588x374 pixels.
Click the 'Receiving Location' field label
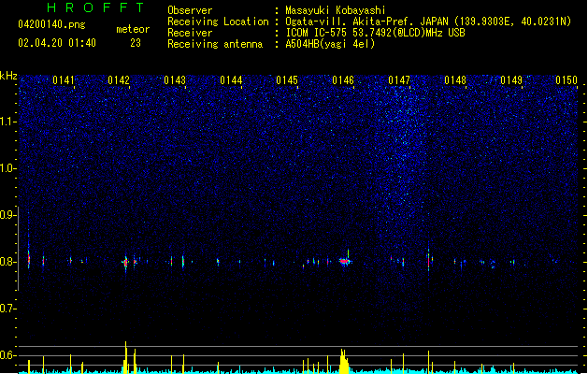(218, 22)
